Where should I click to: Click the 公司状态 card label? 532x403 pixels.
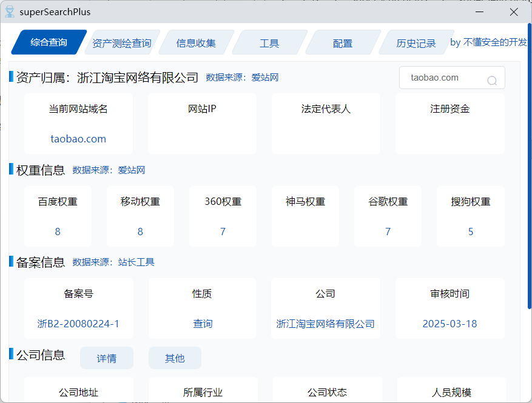327,393
